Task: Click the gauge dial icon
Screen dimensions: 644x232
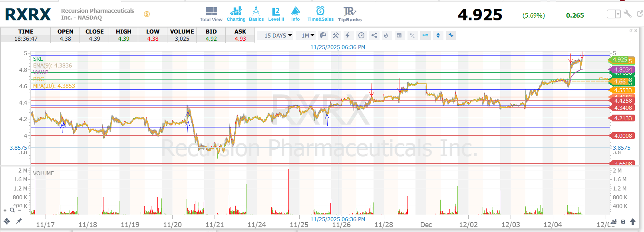Action: pyautogui.click(x=361, y=36)
